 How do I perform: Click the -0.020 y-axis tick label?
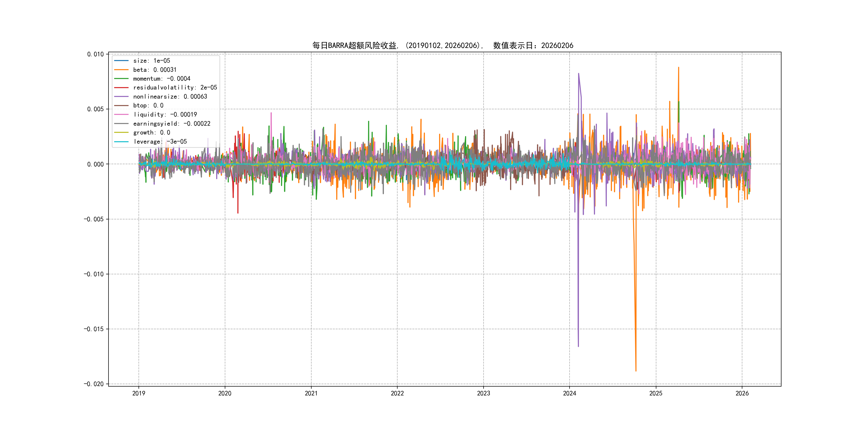[94, 384]
